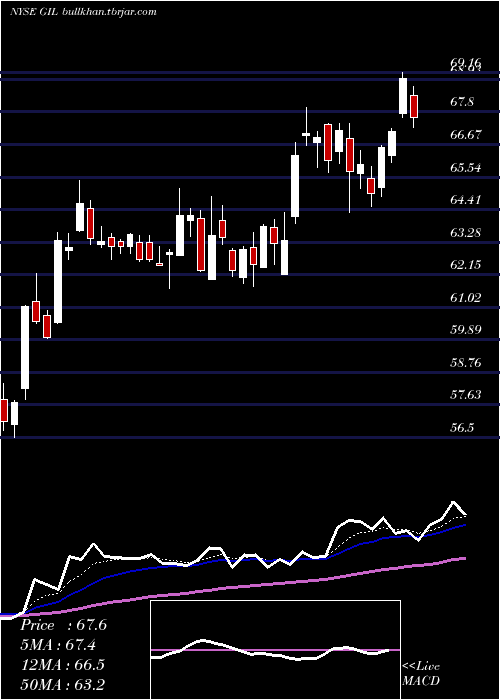Click inside the MACD inset chart box
Image resolution: width=500 pixels, height=700 pixels.
(x=275, y=650)
